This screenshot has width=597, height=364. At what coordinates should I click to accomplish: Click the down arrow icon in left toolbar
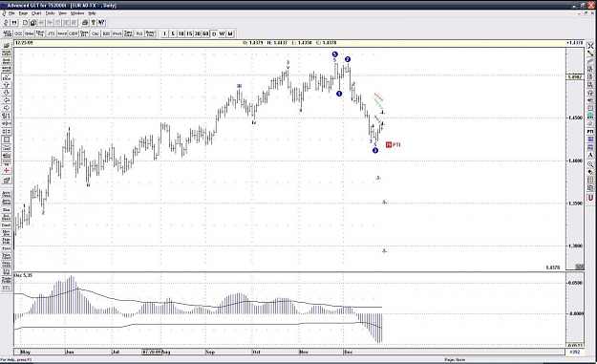pos(7,93)
